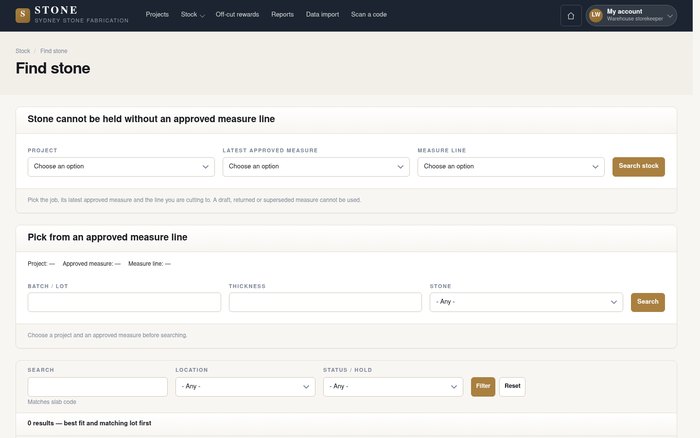Open the home icon button
700x438 pixels.
571,16
